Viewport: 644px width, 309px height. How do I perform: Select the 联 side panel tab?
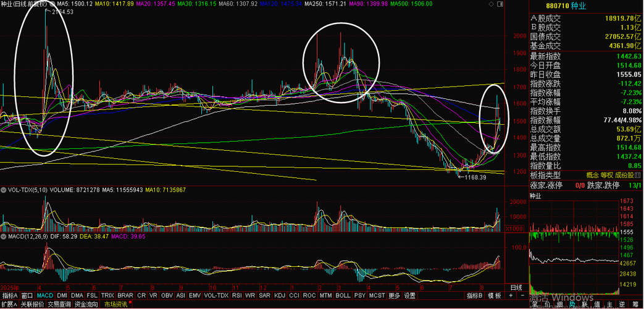coord(585,305)
